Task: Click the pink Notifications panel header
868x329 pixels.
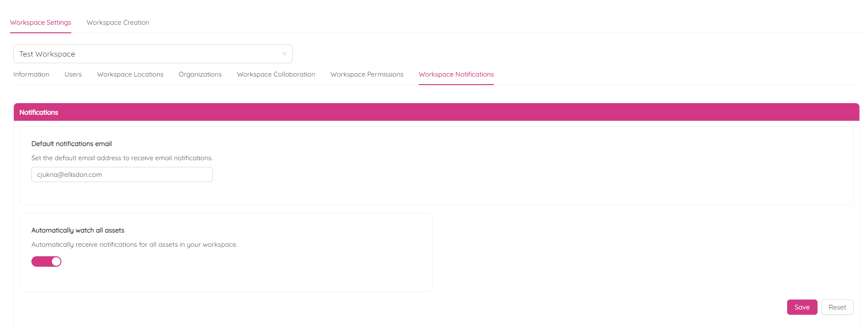Action: (436, 112)
